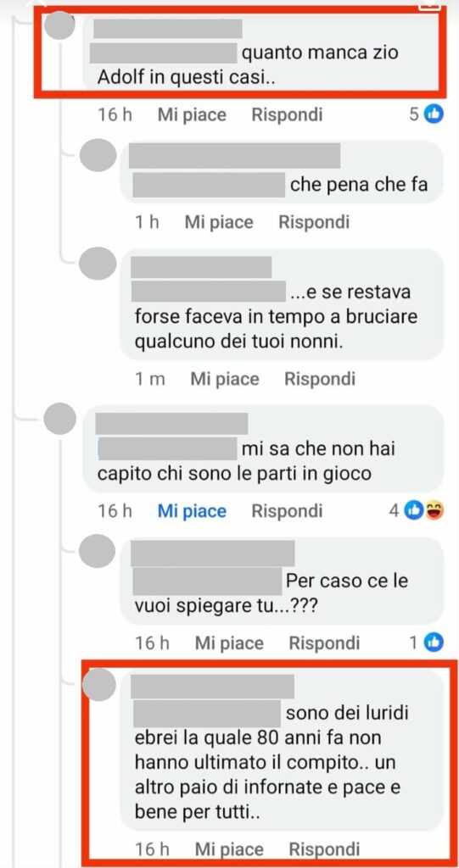Screen dimensions: 459x868
Task: Open the blue like icon next to count 4
Action: (x=412, y=510)
